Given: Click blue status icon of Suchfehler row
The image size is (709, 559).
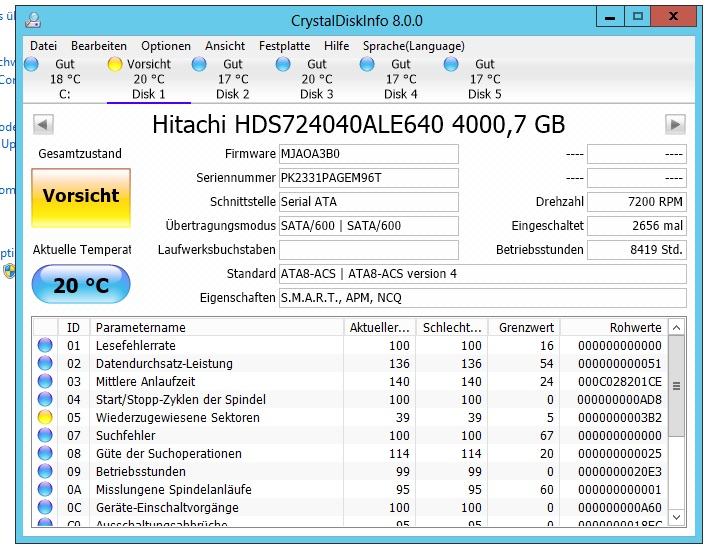Looking at the screenshot, I should click(x=45, y=436).
